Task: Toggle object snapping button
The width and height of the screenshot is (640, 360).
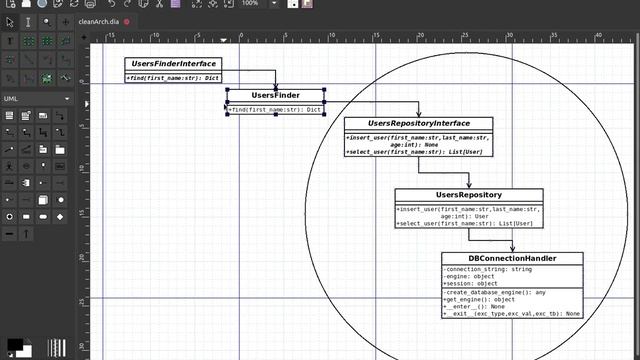Action: [x=307, y=4]
